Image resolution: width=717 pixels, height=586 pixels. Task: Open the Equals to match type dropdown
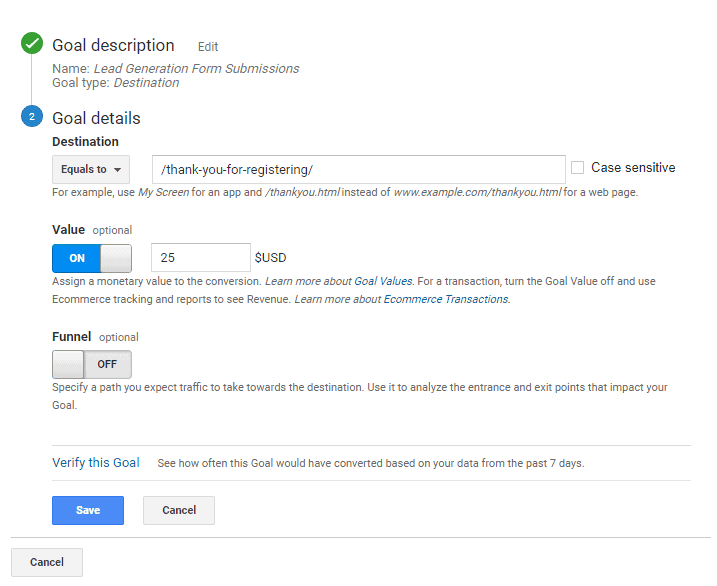pyautogui.click(x=91, y=170)
